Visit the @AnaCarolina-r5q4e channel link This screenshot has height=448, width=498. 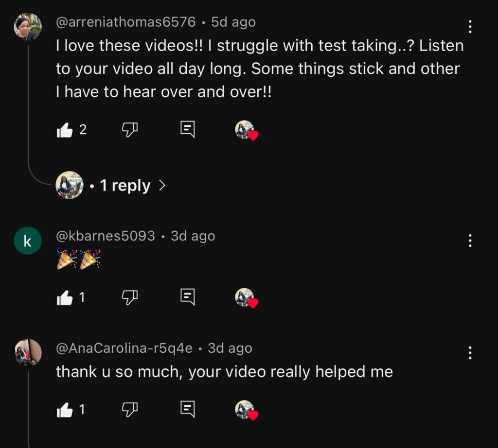[x=124, y=348]
